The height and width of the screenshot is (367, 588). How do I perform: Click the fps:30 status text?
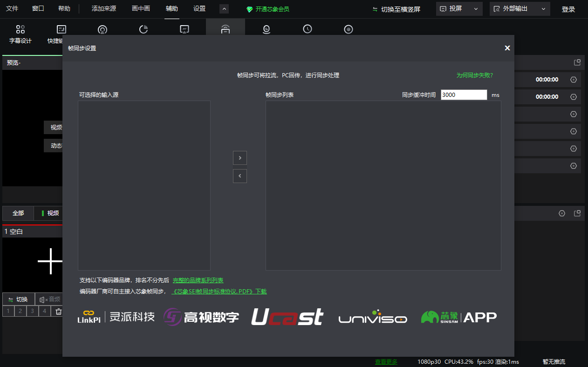point(485,362)
